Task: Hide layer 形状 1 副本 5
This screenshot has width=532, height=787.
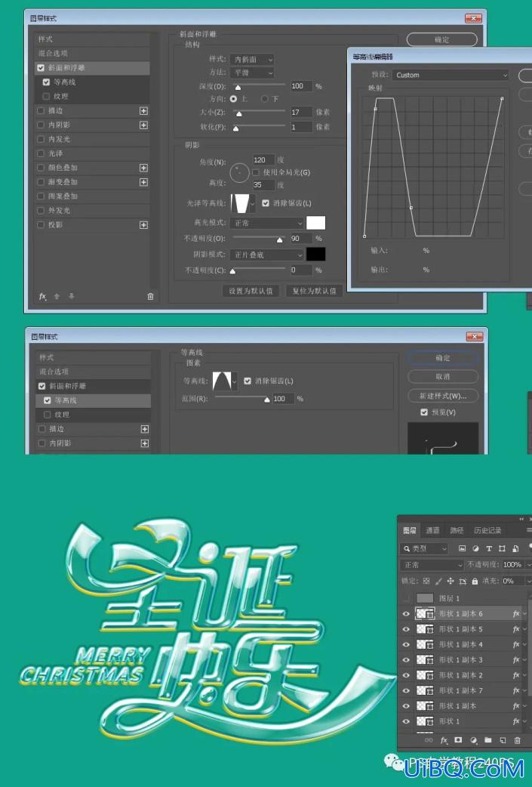Action: (x=406, y=629)
